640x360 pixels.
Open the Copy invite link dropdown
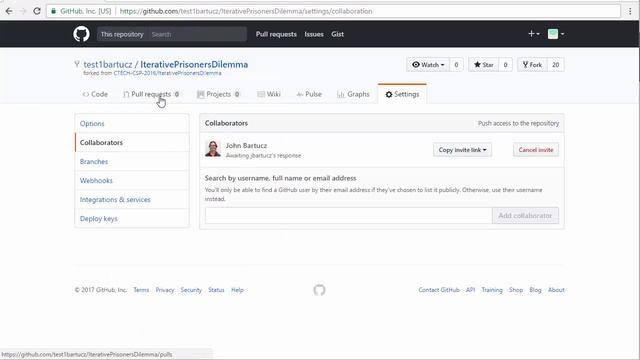(462, 150)
